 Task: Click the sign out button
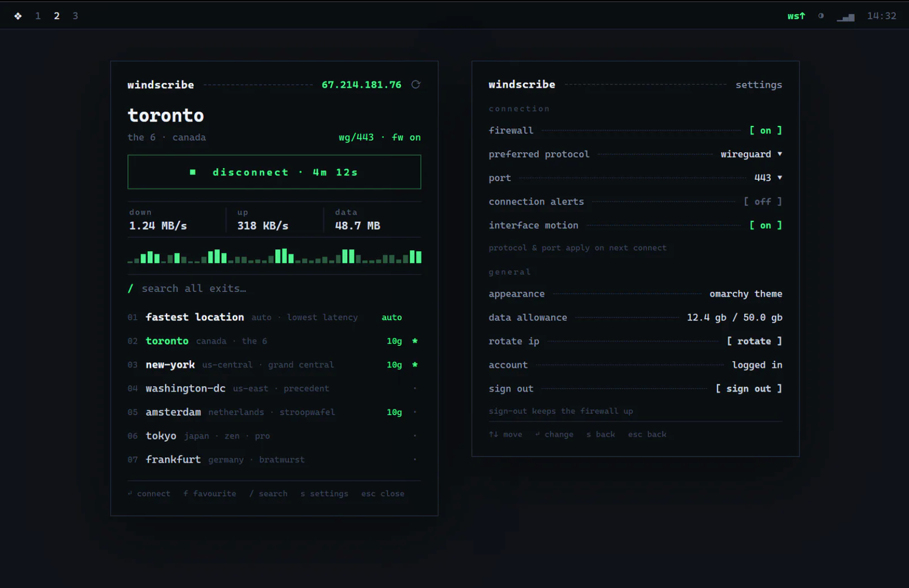[749, 389]
